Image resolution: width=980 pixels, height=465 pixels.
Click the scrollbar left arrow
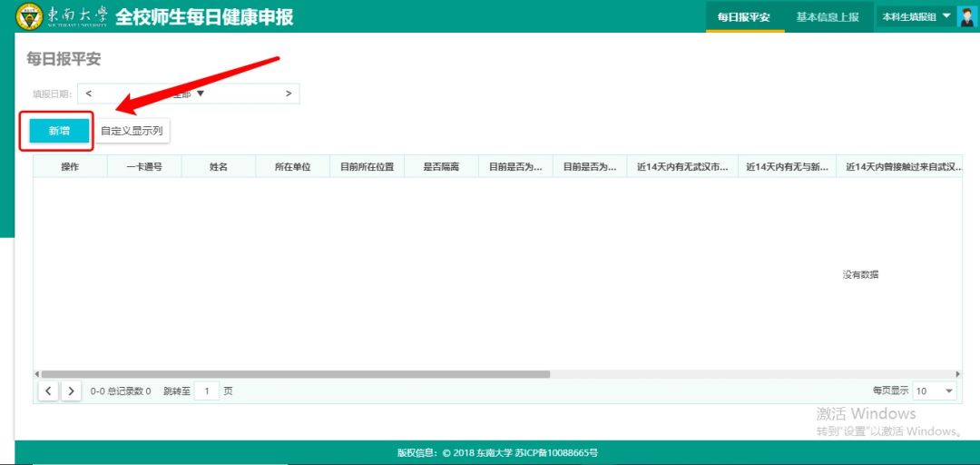[36, 374]
